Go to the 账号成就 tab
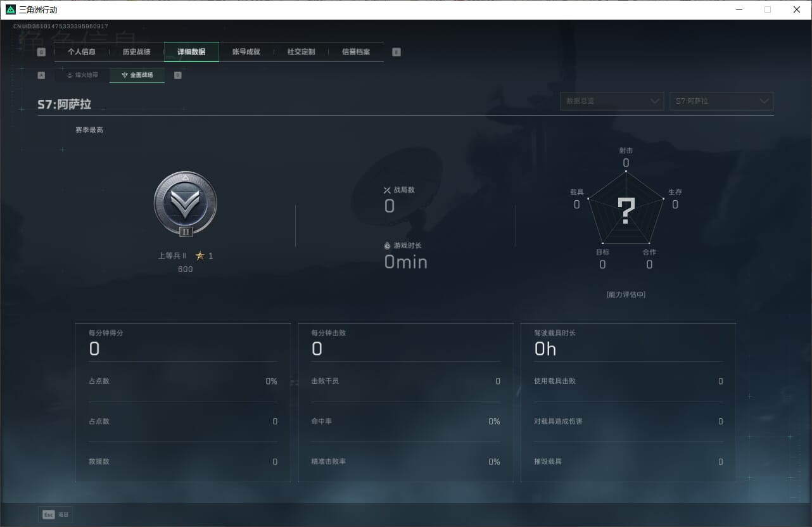This screenshot has height=527, width=812. point(246,52)
